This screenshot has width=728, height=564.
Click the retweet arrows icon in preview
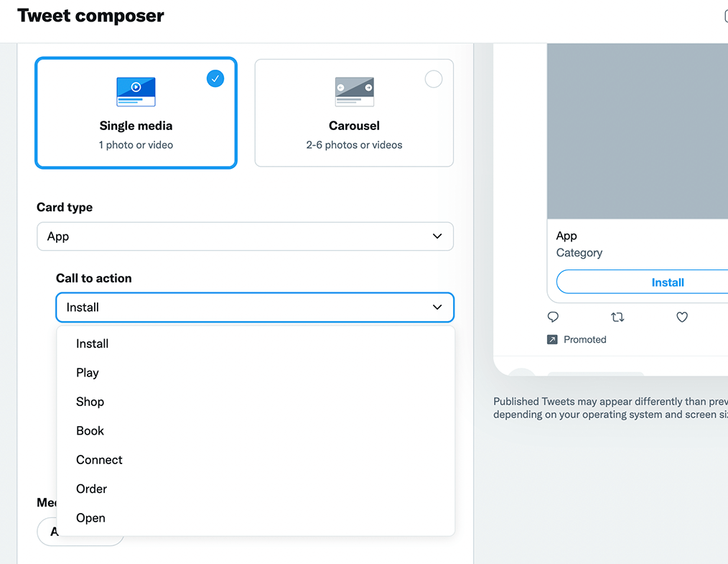click(617, 317)
